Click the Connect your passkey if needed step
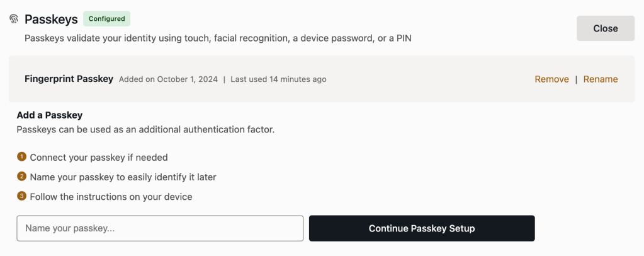 click(99, 157)
